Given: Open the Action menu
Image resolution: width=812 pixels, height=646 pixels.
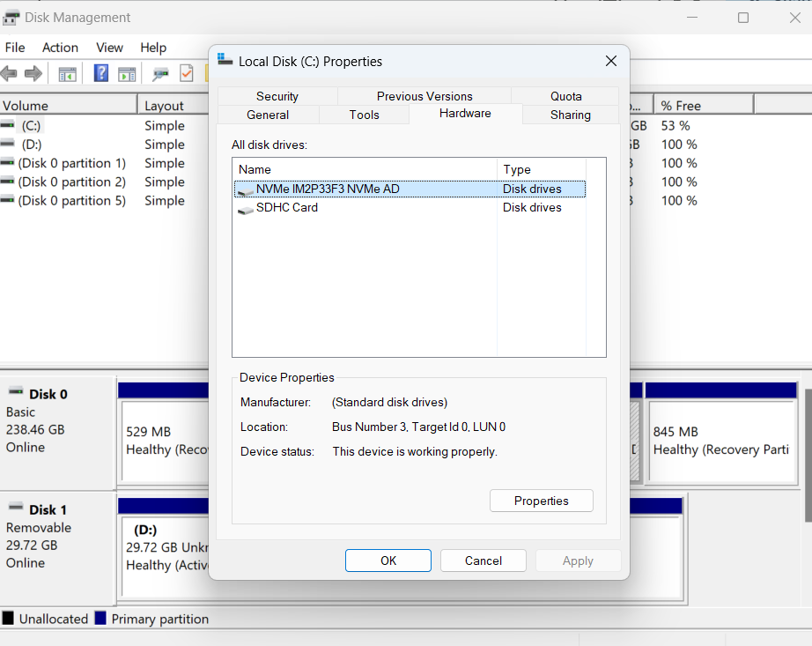Looking at the screenshot, I should [60, 48].
